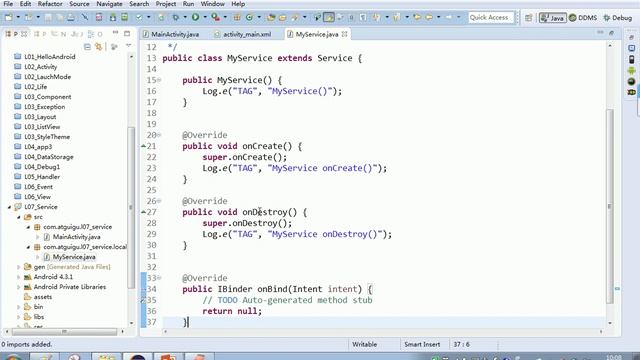Minimize the editor area
This screenshot has width=640, height=360.
[600, 33]
